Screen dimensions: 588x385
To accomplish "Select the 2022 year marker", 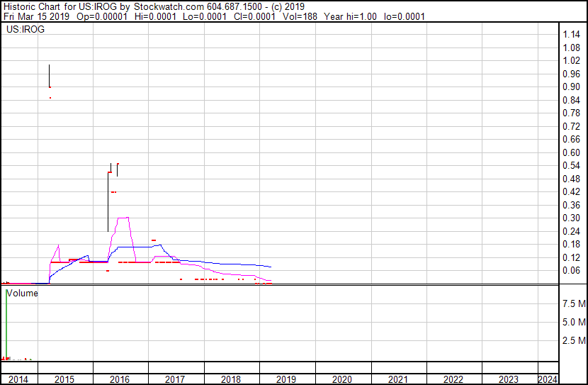I will point(453,379).
